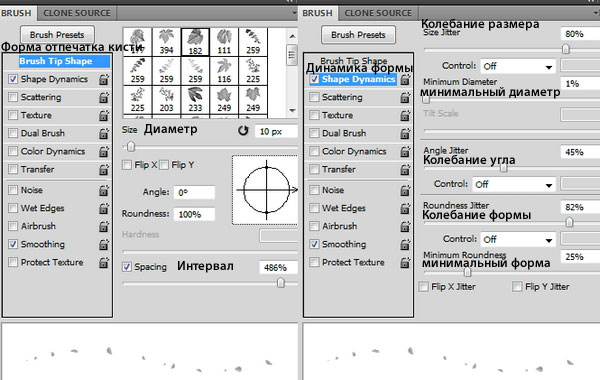Choose the 233 leaf brush preset
Image resolution: width=600 pixels, height=380 pixels.
click(x=195, y=99)
